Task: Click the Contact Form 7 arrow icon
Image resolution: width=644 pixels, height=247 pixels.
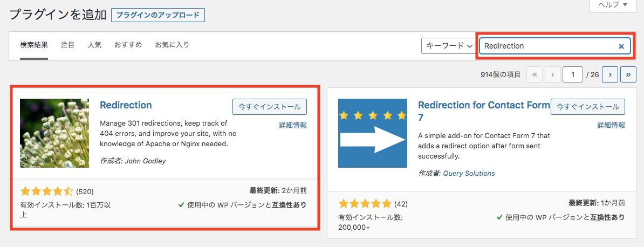Action: [x=372, y=133]
